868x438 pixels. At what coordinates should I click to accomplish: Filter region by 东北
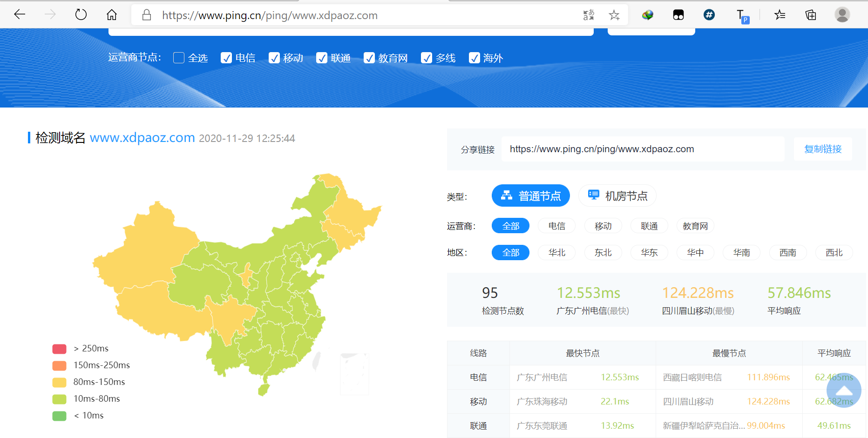tap(603, 252)
